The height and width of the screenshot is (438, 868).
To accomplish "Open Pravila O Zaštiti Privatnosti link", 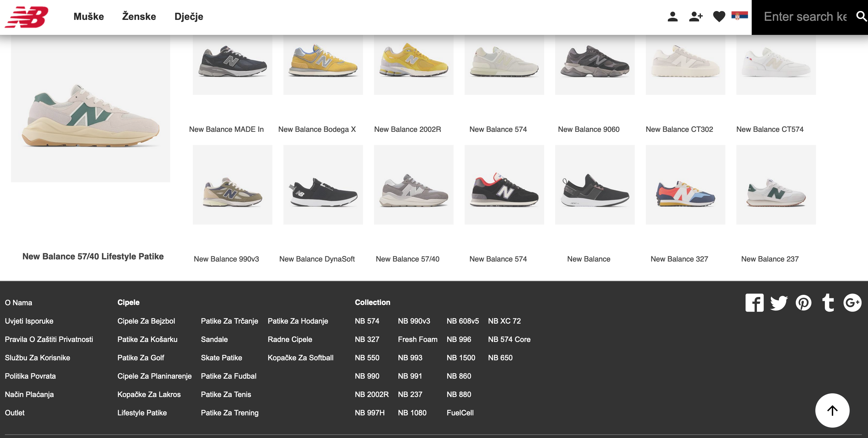I will [49, 339].
